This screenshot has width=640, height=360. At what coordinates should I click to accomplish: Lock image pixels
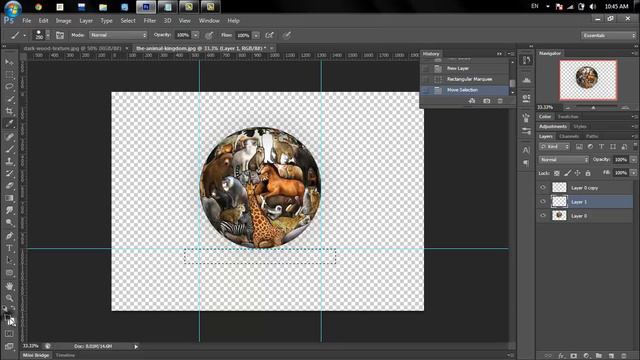pyautogui.click(x=567, y=173)
